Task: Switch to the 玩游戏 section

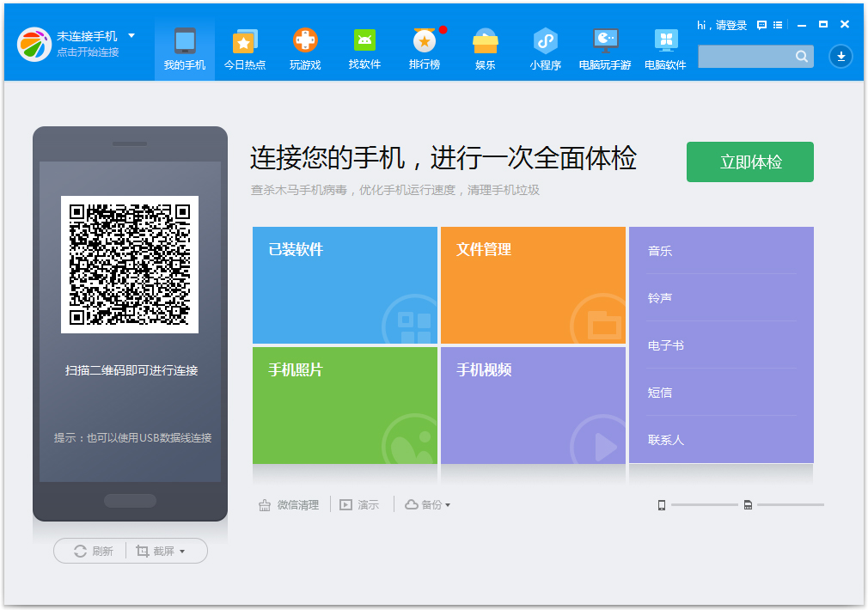Action: coord(305,49)
